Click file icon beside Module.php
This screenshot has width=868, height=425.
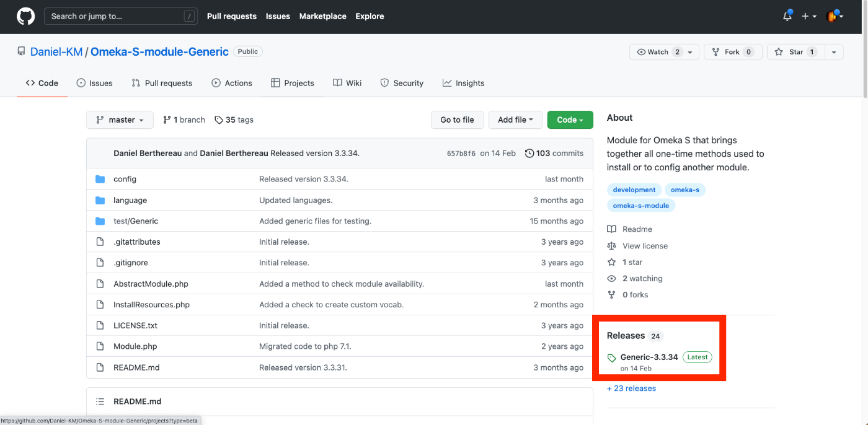(x=100, y=346)
